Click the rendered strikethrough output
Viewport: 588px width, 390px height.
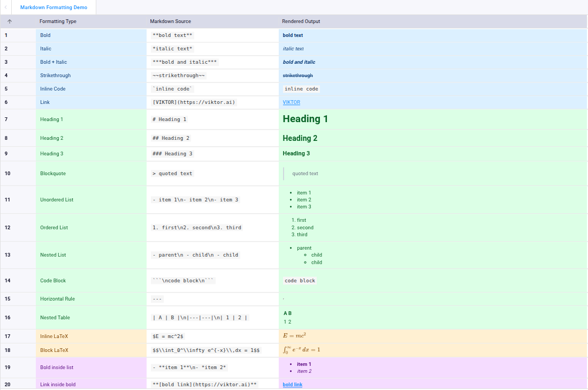pyautogui.click(x=298, y=76)
